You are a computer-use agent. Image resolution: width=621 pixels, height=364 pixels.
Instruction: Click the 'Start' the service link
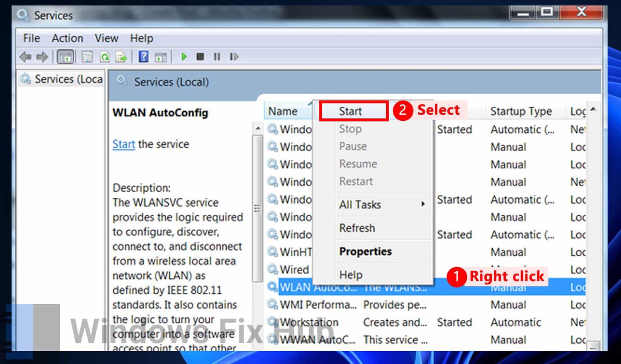click(x=124, y=144)
